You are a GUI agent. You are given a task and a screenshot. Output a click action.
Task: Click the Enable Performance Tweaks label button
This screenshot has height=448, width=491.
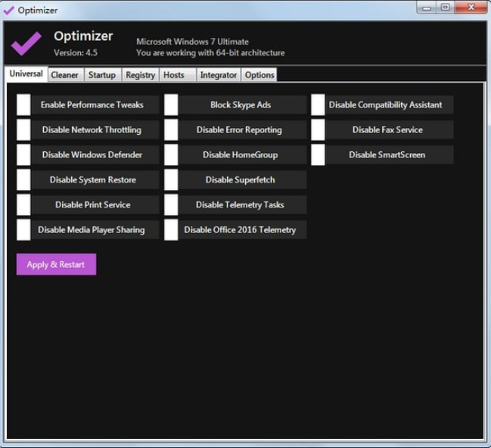95,104
